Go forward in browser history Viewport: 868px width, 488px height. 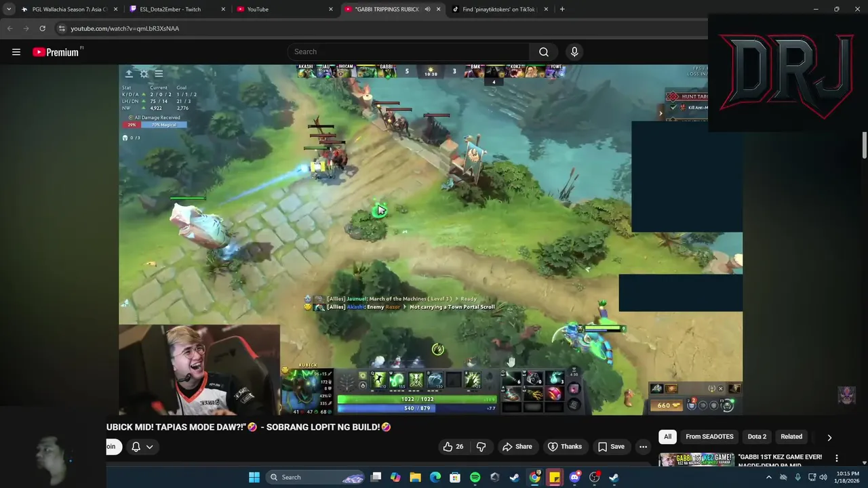pyautogui.click(x=26, y=28)
